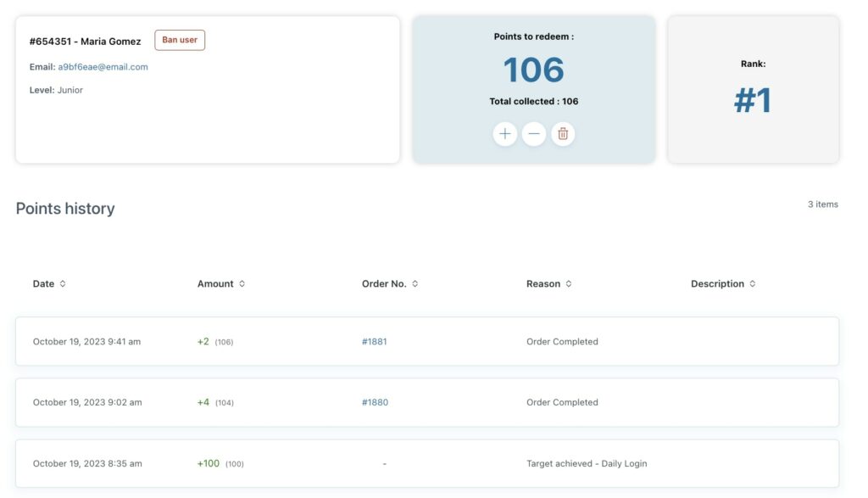
Task: Sort by Amount using arrow icon
Action: 242,283
